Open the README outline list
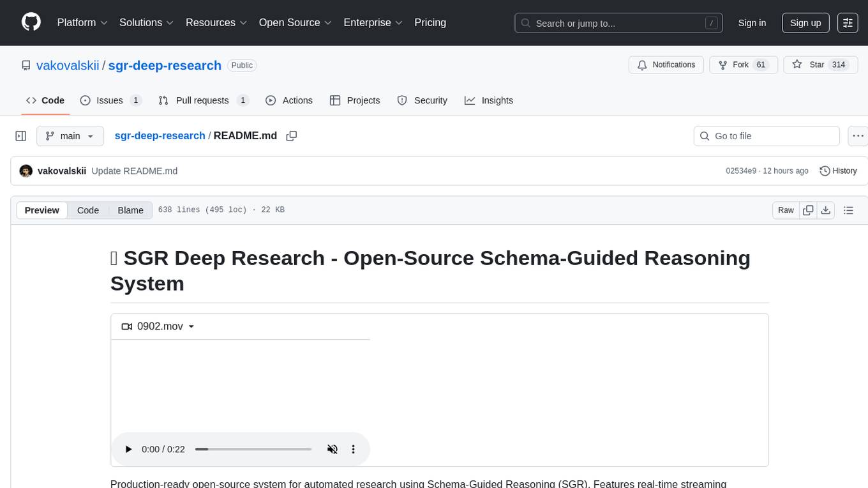The height and width of the screenshot is (488, 868). click(848, 210)
